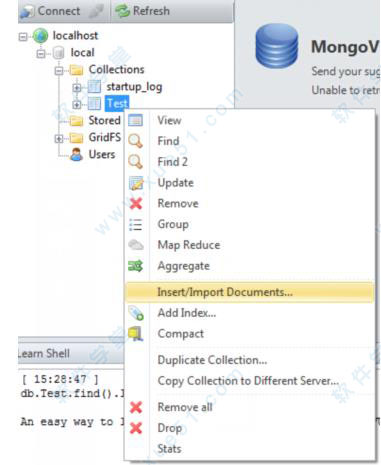Screen dimensions: 381x465
Task: Click the View table icon in context menu
Action: (x=136, y=120)
